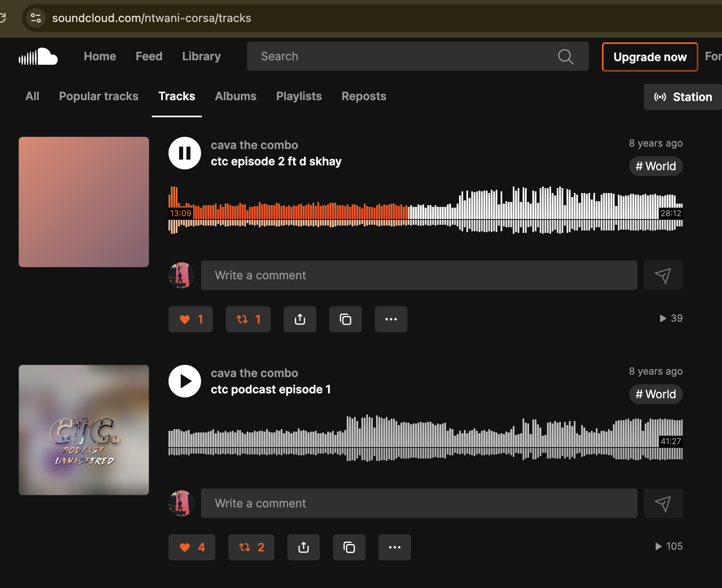Pause ctc episode 2 ft d skhay
This screenshot has width=722, height=588.
(x=185, y=153)
